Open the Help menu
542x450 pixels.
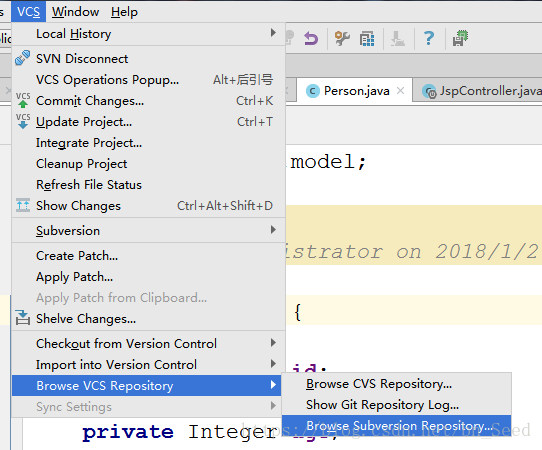coord(124,12)
